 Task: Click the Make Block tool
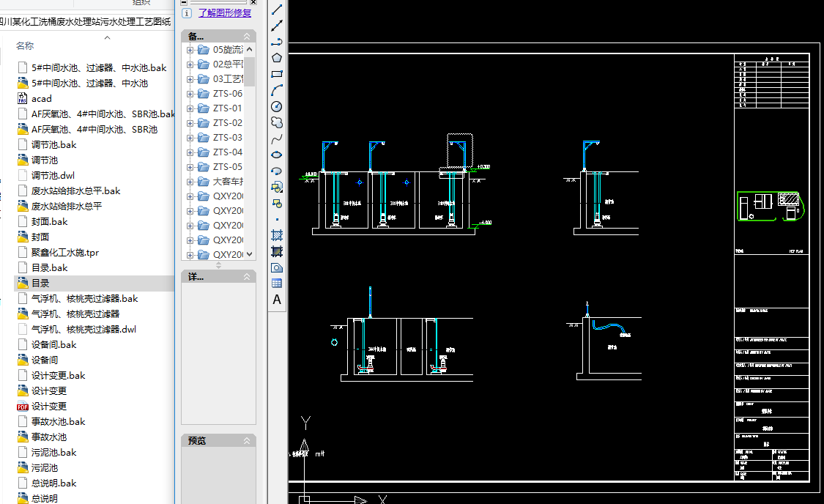point(276,204)
